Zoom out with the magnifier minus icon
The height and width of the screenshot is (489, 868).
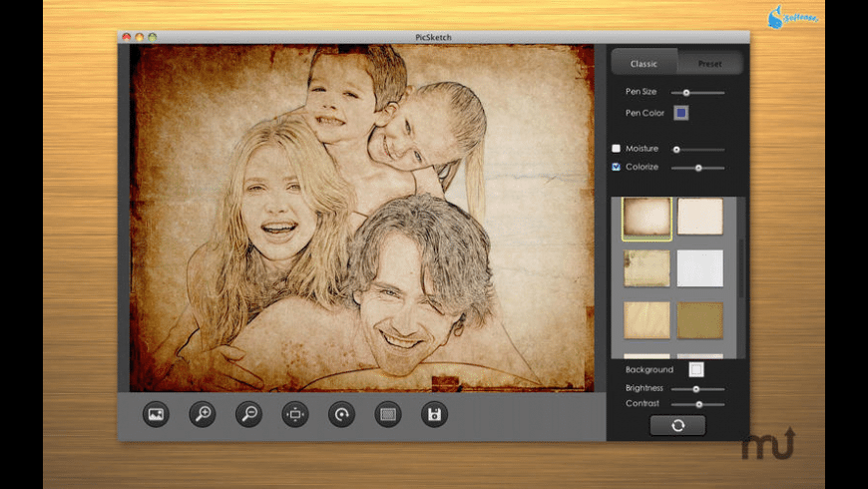point(248,414)
